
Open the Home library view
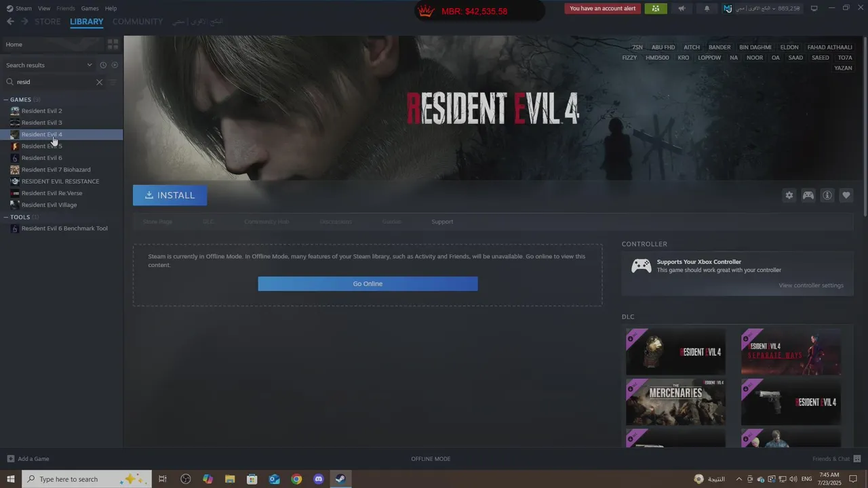pos(53,44)
